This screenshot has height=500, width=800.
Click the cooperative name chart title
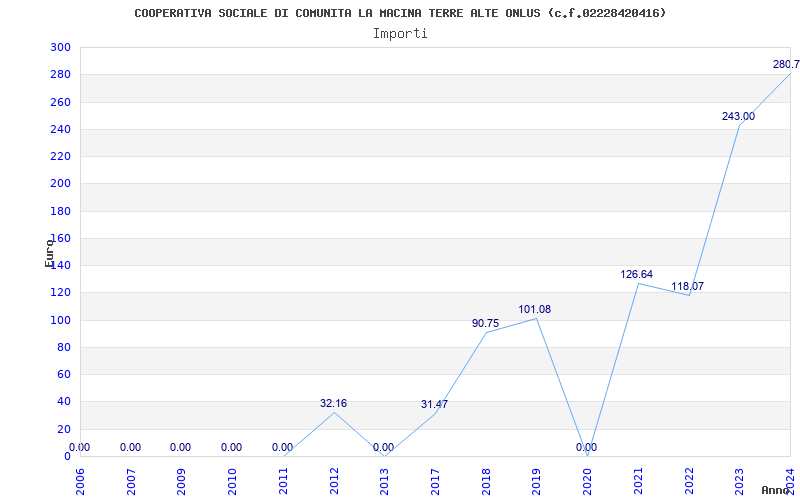pos(400,13)
